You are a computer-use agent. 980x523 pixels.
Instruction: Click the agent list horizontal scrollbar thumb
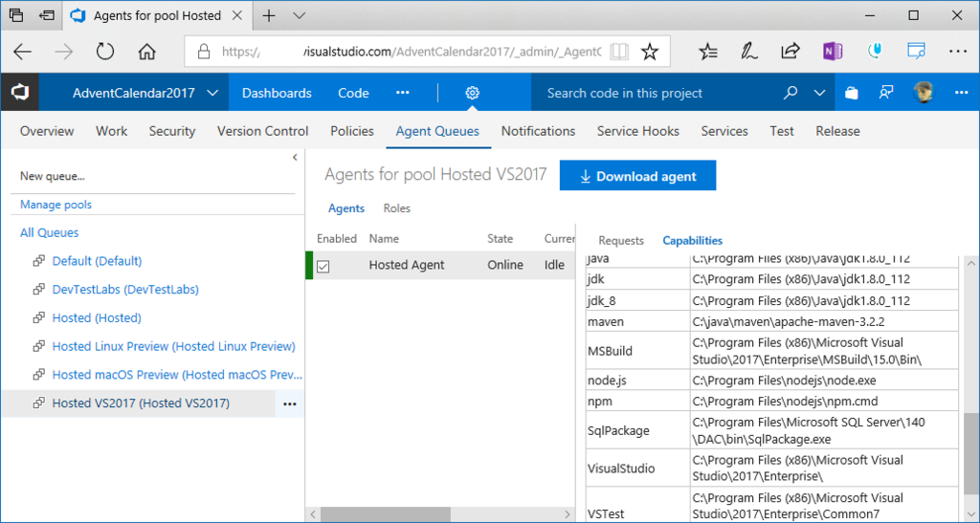pyautogui.click(x=386, y=514)
